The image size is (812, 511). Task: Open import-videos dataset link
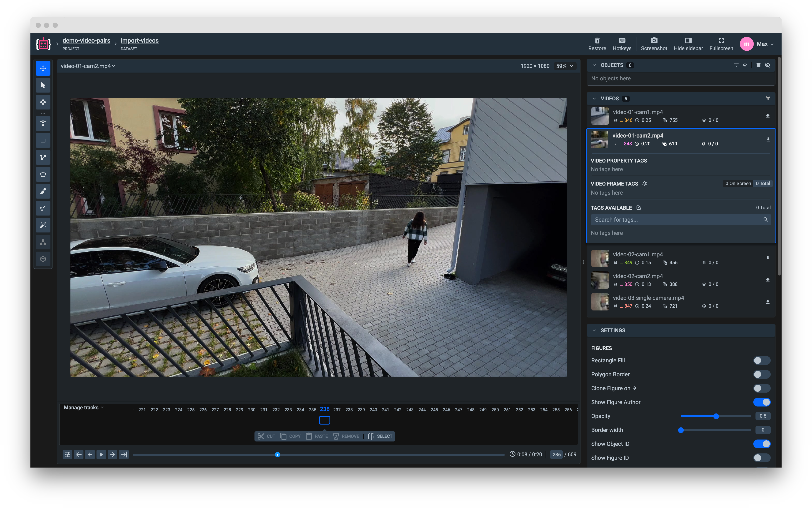click(x=140, y=40)
